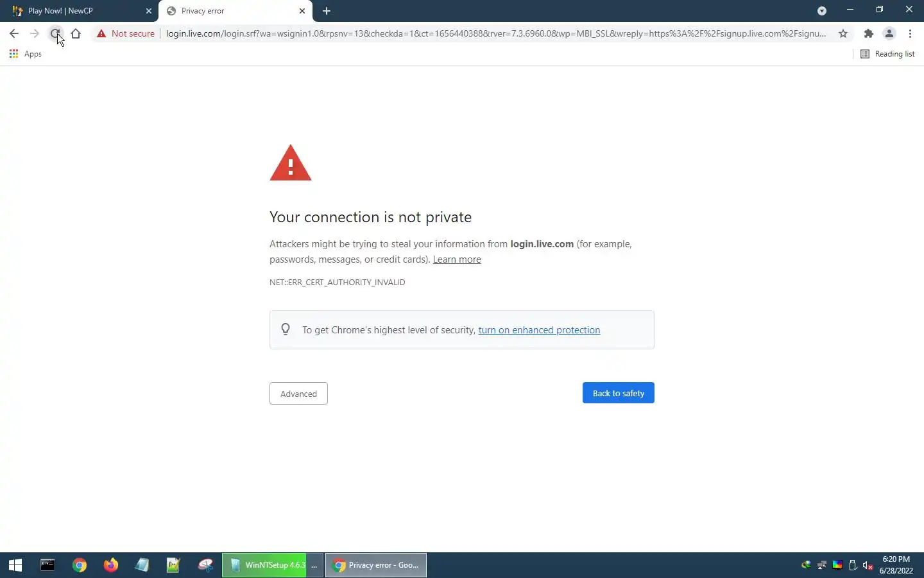924x578 pixels.
Task: Click turn on enhanced protection link
Action: pos(539,330)
